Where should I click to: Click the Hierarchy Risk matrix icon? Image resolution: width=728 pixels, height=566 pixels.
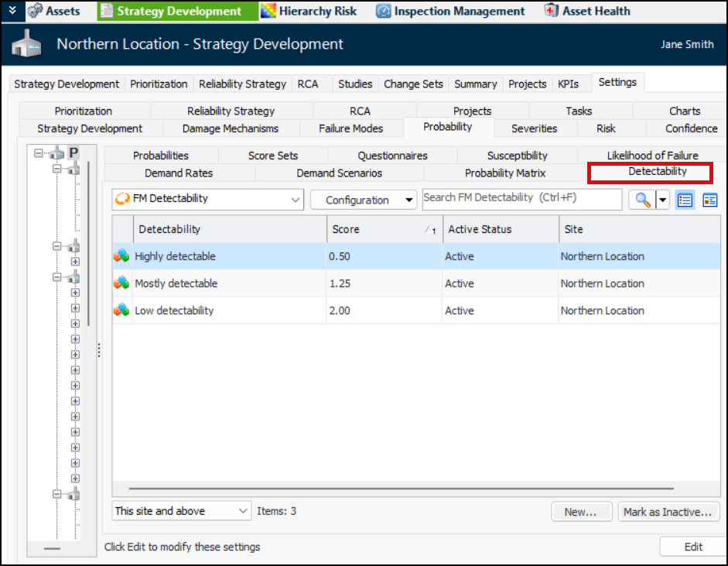tap(268, 11)
